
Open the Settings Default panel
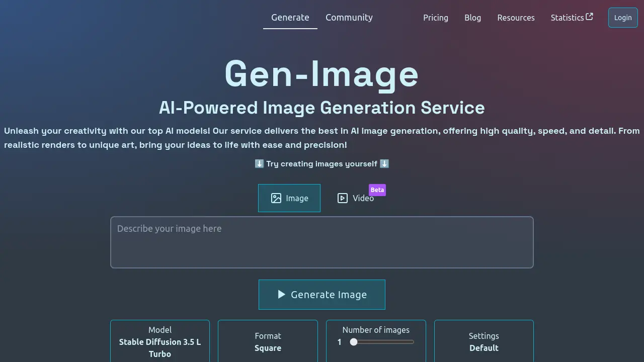click(x=484, y=341)
